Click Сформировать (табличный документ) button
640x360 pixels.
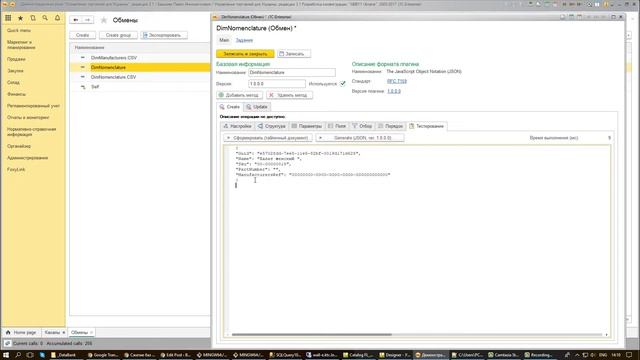268,138
